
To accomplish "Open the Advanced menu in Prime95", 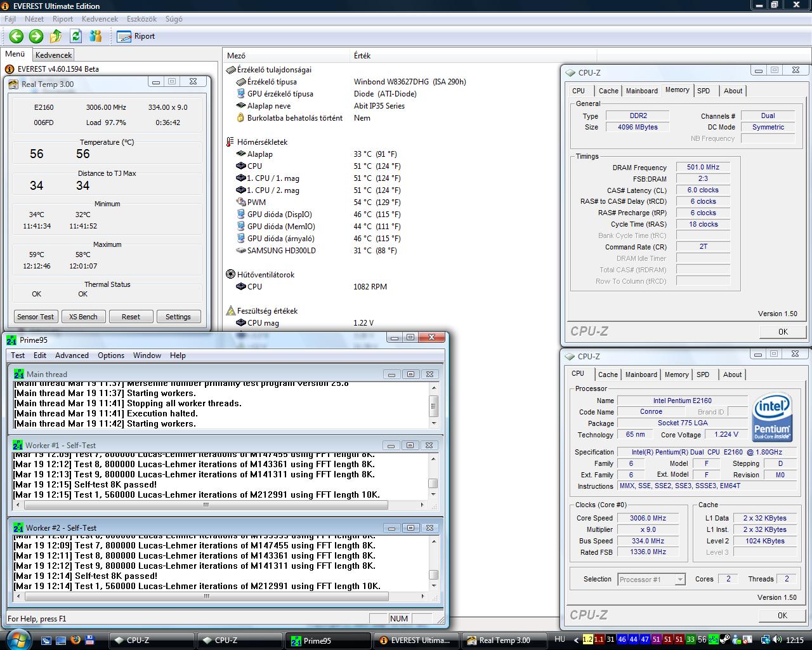I will (72, 355).
